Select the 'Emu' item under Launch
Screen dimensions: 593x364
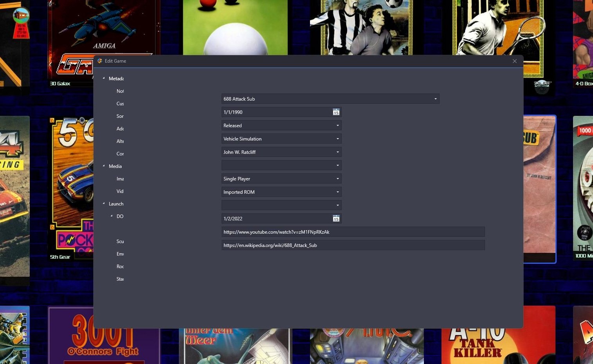(x=120, y=254)
